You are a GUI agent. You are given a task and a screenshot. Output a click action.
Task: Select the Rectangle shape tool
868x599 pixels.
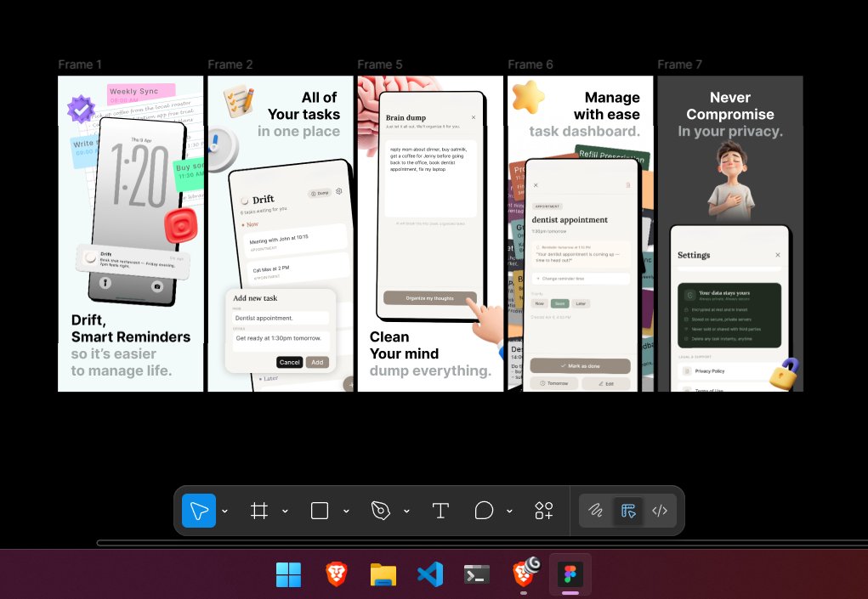point(320,511)
